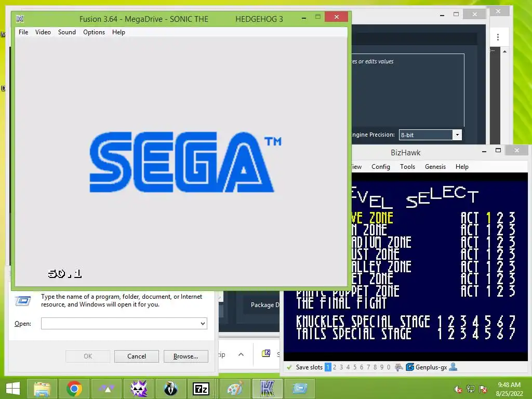Select save slot 0 in BizHawk
Viewport: 532px width, 399px height.
[389, 367]
